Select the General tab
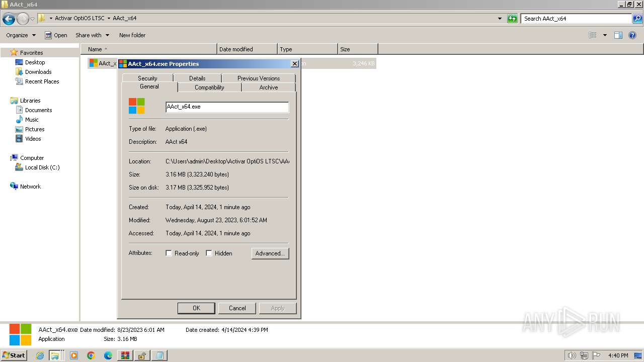This screenshot has width=644, height=362. point(149,86)
